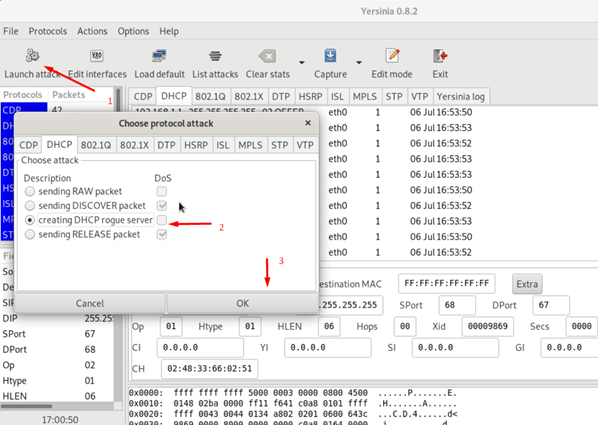The width and height of the screenshot is (598, 425).
Task: Switch to 802.1X tab in attack dialog
Action: point(135,145)
